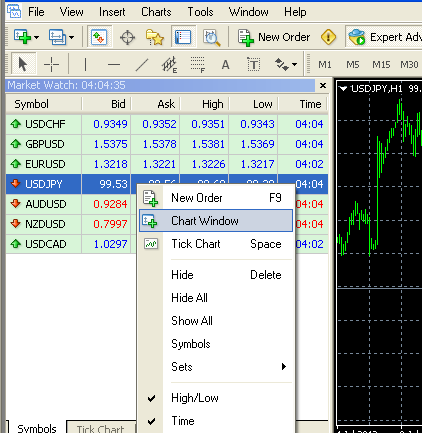This screenshot has height=433, width=422.
Task: Open the Charts menu
Action: [x=156, y=12]
